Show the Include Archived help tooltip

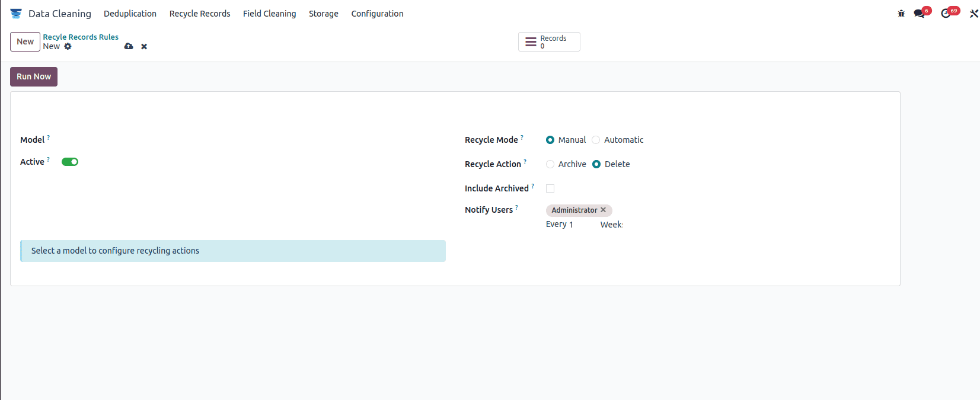[x=532, y=185]
